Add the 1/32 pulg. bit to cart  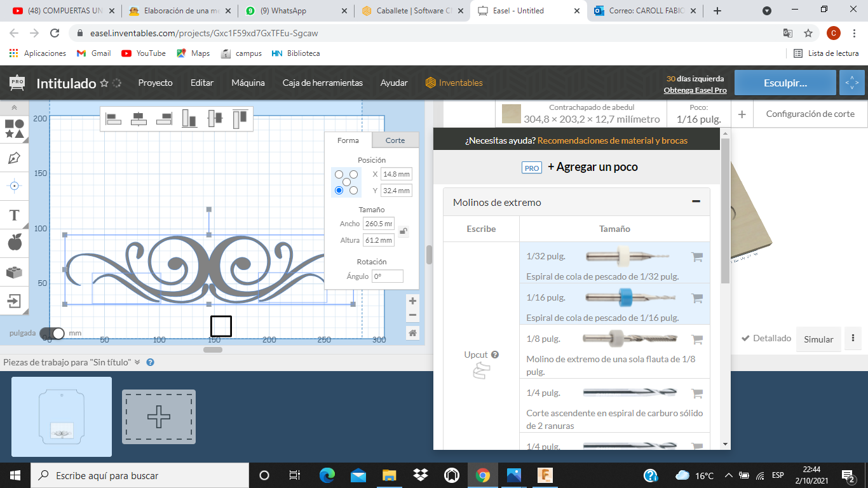point(697,257)
